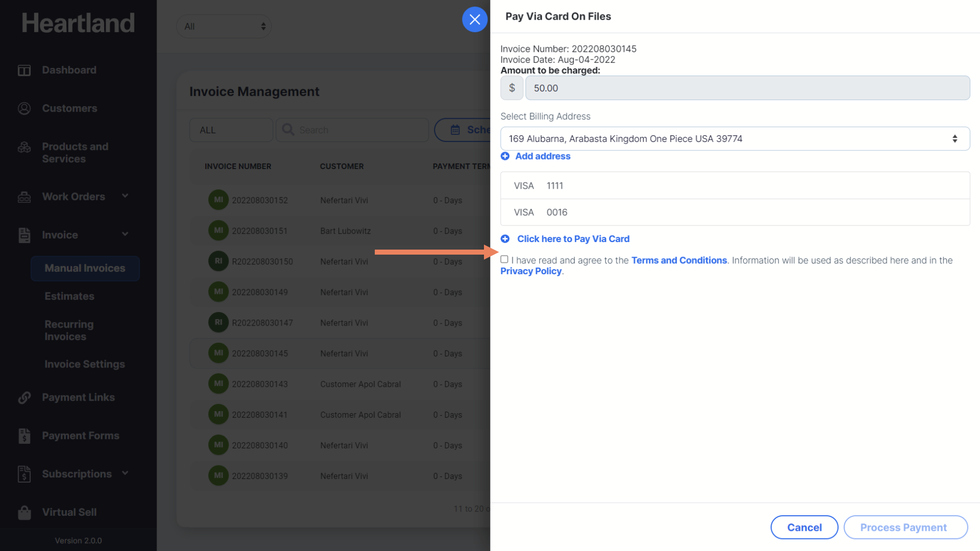Open the Privacy Policy link

click(x=531, y=271)
